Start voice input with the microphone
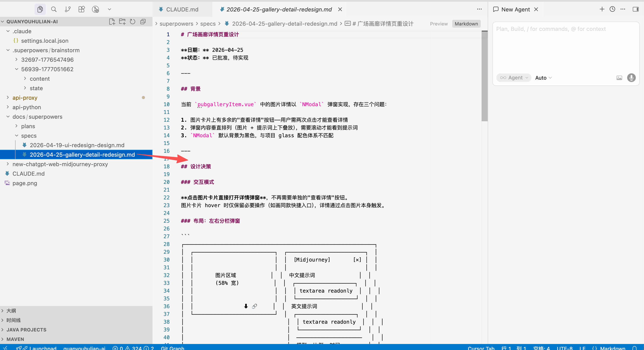The height and width of the screenshot is (350, 644). 631,78
